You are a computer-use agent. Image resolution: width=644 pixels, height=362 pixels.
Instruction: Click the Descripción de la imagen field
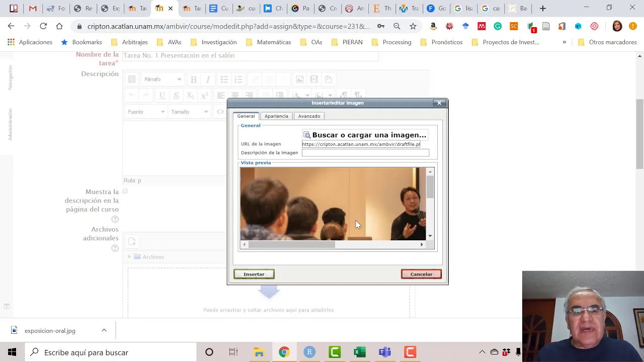(365, 153)
